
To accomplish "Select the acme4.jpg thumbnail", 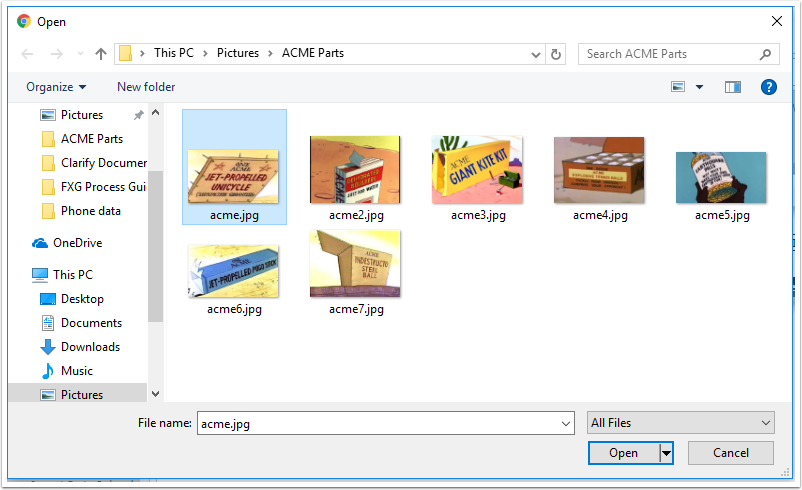I will (599, 170).
